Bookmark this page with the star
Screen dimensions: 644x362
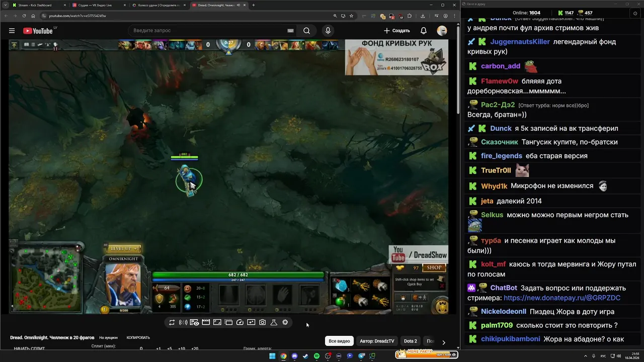[351, 16]
